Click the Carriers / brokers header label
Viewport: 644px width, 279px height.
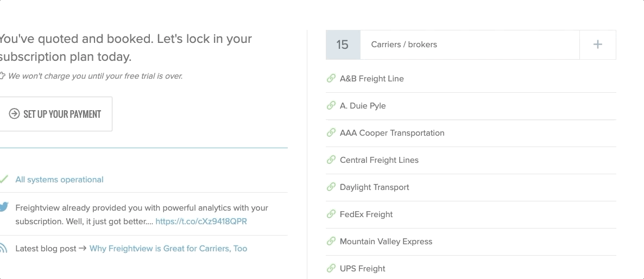404,45
